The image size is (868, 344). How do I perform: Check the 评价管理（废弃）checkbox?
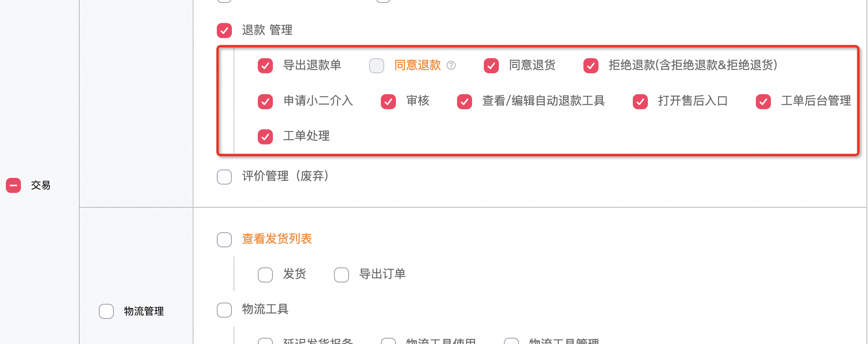click(x=224, y=177)
